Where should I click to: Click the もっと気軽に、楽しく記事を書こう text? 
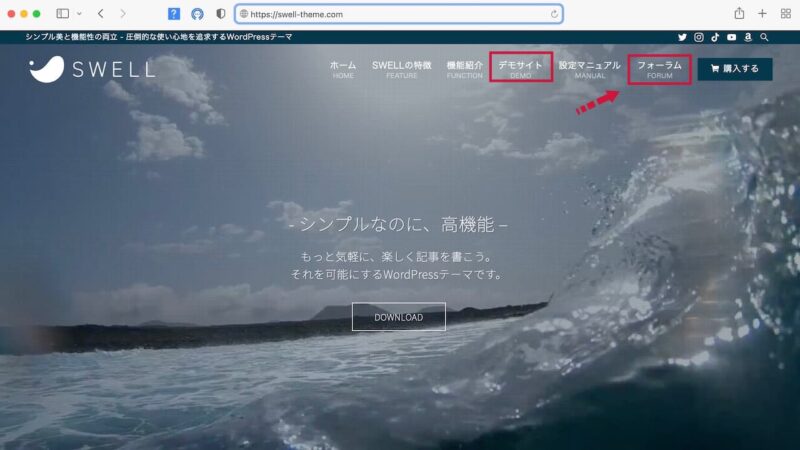396,257
